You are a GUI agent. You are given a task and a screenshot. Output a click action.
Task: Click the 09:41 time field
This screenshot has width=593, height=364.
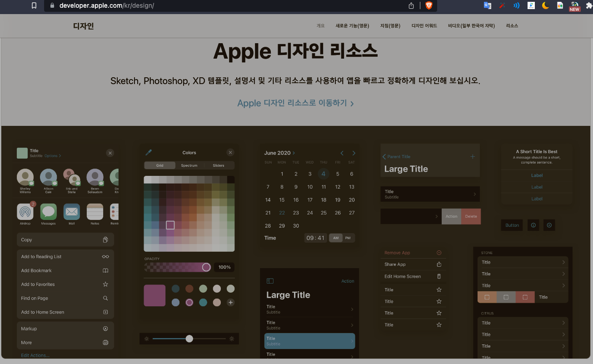tap(315, 238)
